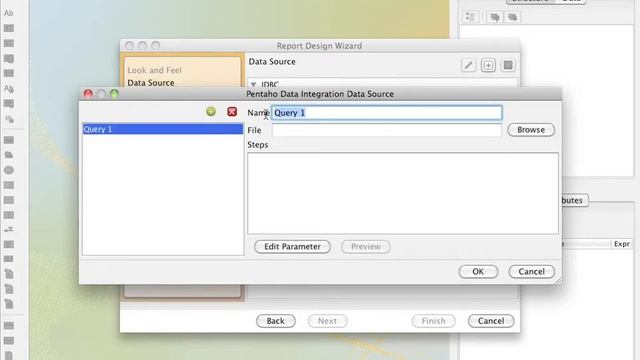Click the Expr column header in the properties table
The width and height of the screenshot is (640, 360).
(x=622, y=244)
